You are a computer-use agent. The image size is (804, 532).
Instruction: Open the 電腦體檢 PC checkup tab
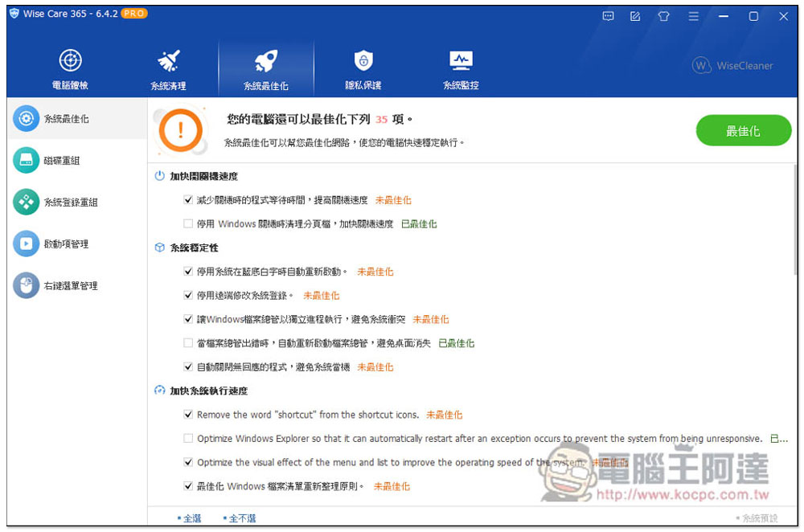70,70
